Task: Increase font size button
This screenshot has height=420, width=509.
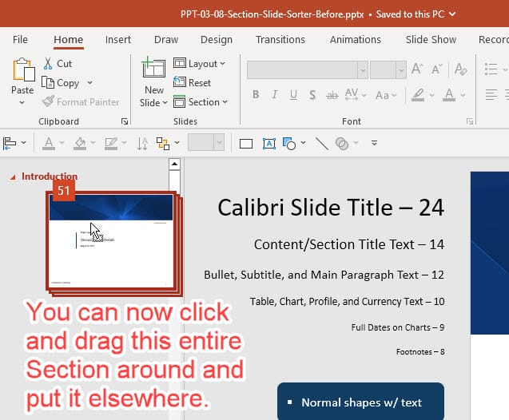Action: click(x=417, y=69)
